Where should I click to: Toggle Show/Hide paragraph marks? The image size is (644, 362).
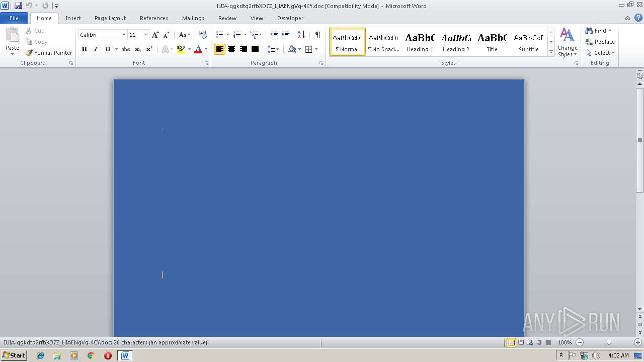317,35
